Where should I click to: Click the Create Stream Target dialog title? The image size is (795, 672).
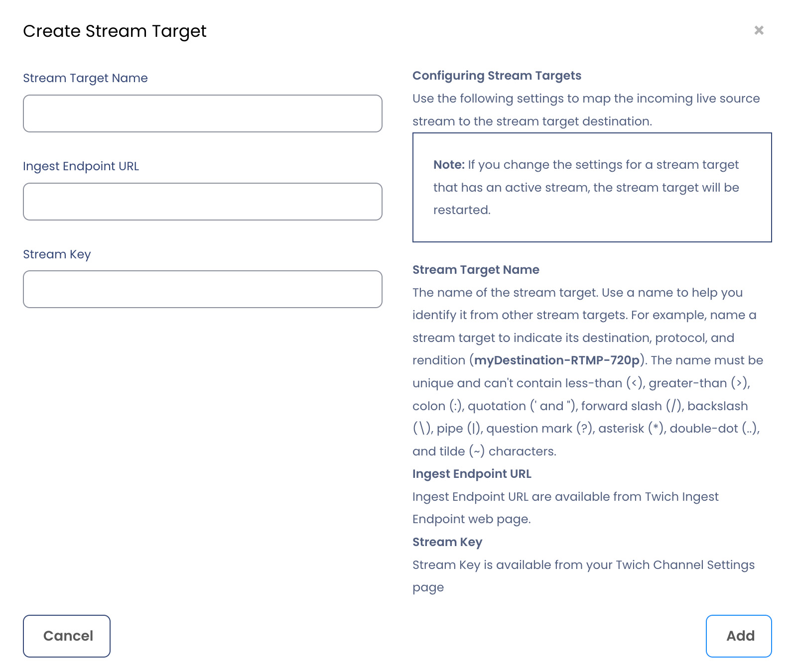(x=115, y=31)
